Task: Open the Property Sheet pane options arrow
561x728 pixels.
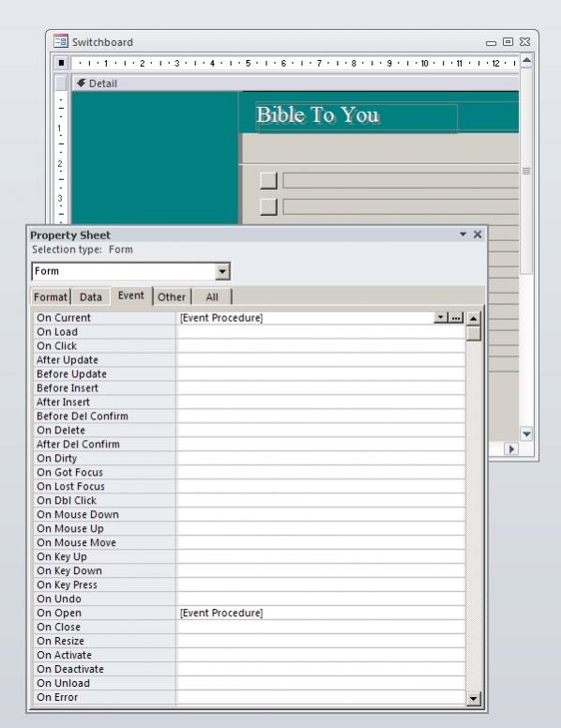Action: coord(463,234)
